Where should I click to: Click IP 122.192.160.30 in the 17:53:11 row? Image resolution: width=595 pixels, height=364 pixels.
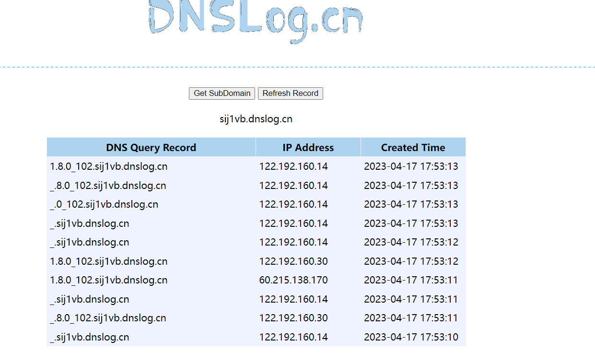pyautogui.click(x=293, y=318)
